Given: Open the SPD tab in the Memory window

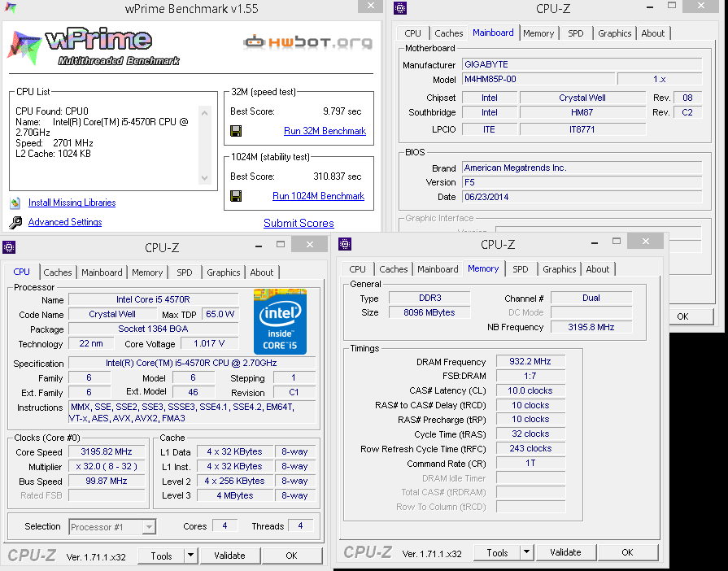Looking at the screenshot, I should [520, 269].
